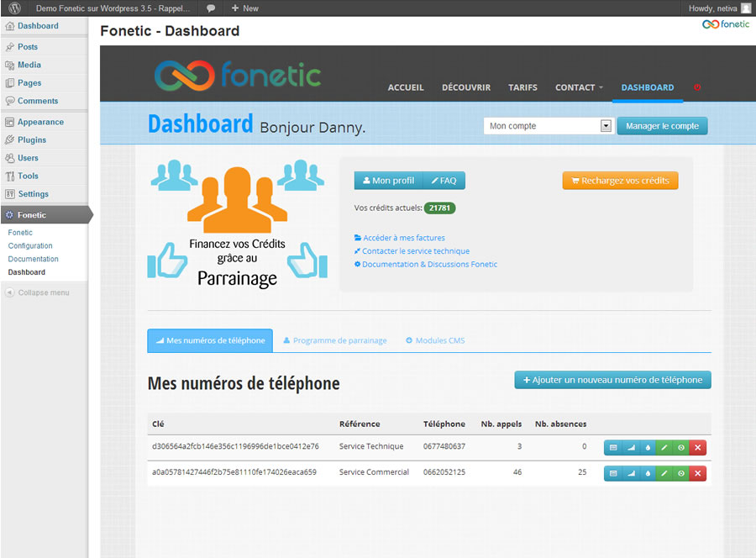The height and width of the screenshot is (558, 756).
Task: Select DASHBOARD in site navigation
Action: [x=648, y=87]
